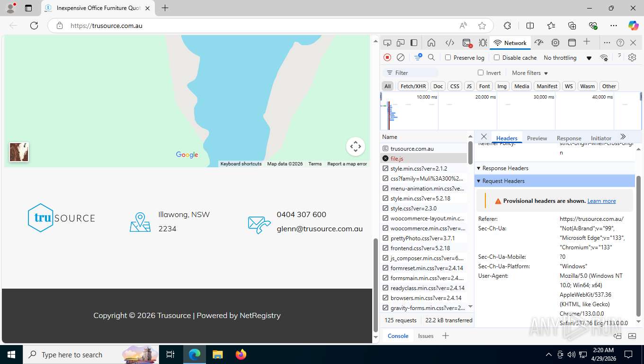Open network search magnifier icon
The image size is (644, 364).
tap(431, 57)
